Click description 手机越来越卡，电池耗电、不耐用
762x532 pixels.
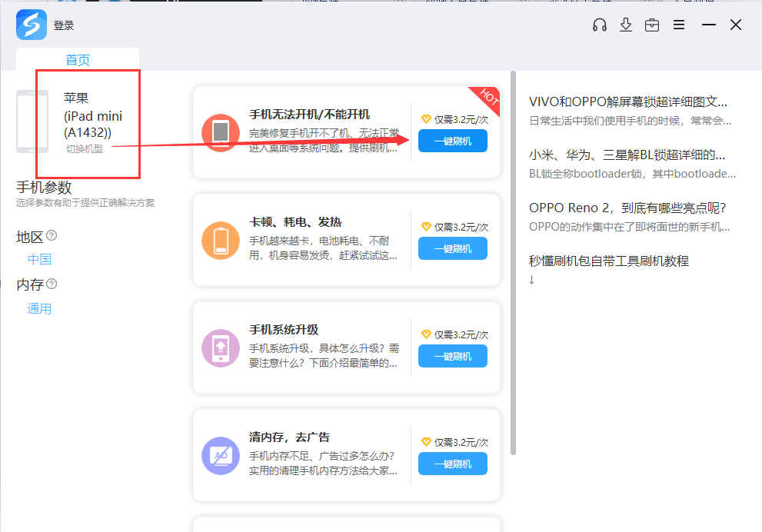[324, 248]
